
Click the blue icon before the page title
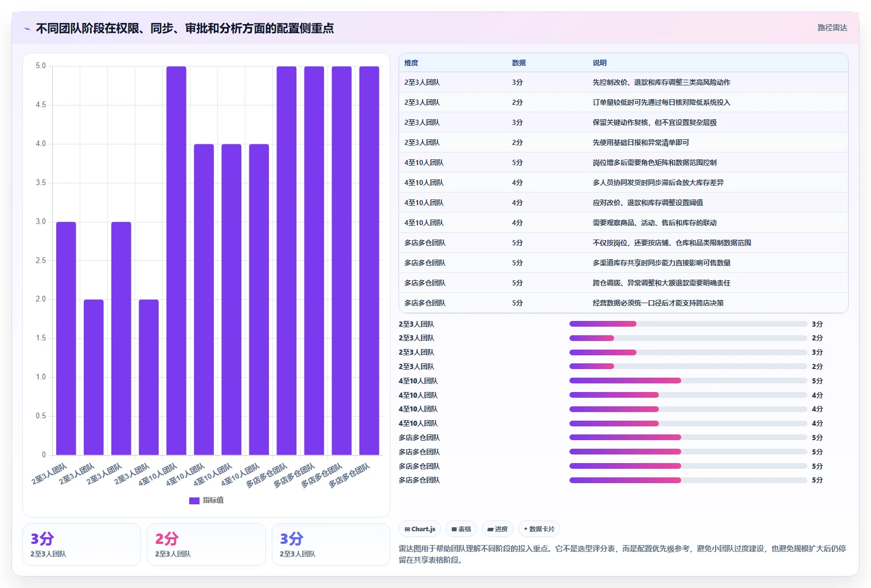(27, 29)
